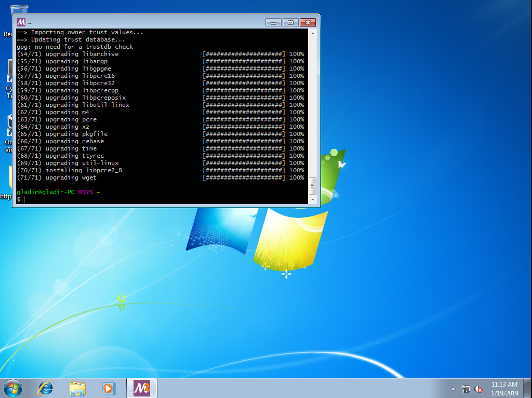532x398 pixels.
Task: Click the muted volume tray icon
Action: pyautogui.click(x=478, y=389)
